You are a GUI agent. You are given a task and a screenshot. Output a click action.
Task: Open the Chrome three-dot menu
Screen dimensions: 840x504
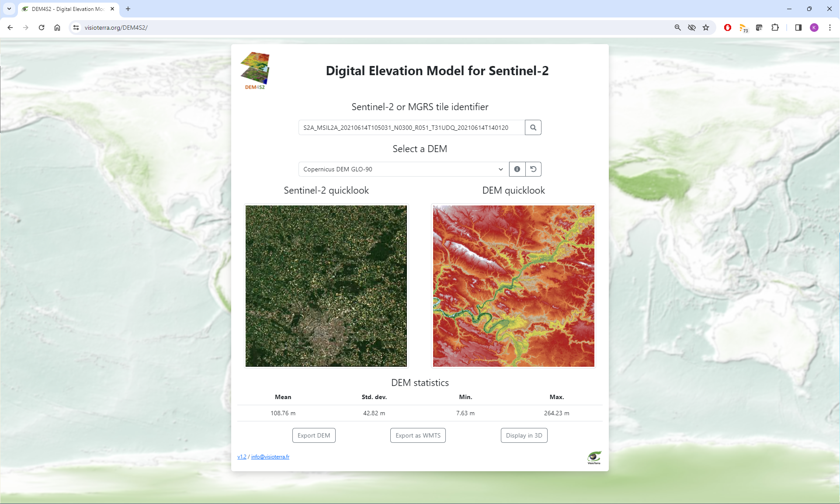[x=830, y=28]
